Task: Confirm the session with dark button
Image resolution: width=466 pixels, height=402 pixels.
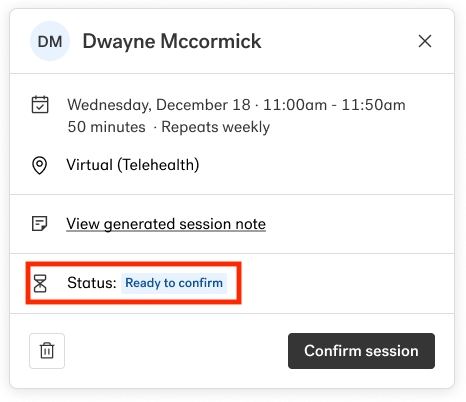Action: pos(361,351)
